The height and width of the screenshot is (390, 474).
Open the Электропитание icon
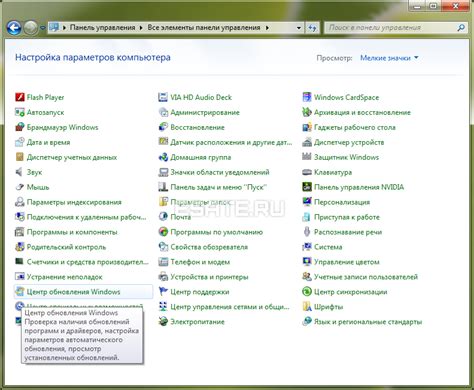pyautogui.click(x=163, y=322)
